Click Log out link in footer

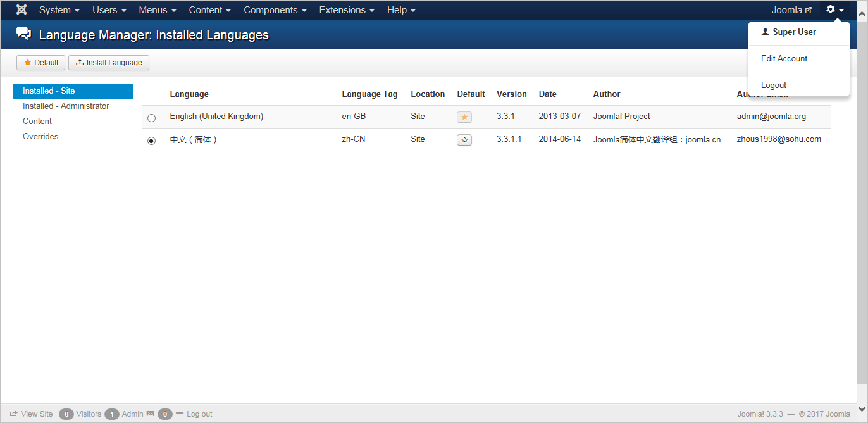[x=199, y=414]
